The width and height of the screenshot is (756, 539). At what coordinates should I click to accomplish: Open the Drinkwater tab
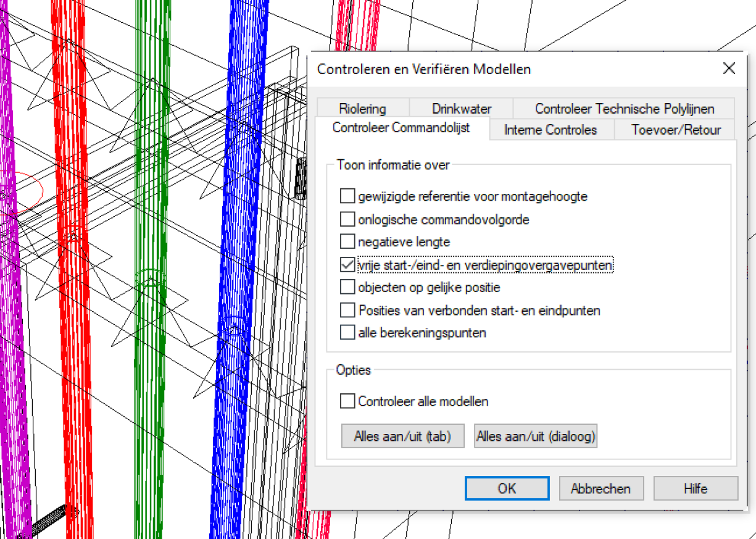462,109
